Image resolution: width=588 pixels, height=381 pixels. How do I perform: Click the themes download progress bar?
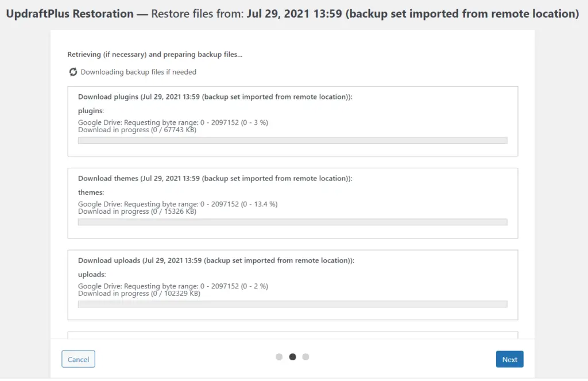click(x=292, y=222)
